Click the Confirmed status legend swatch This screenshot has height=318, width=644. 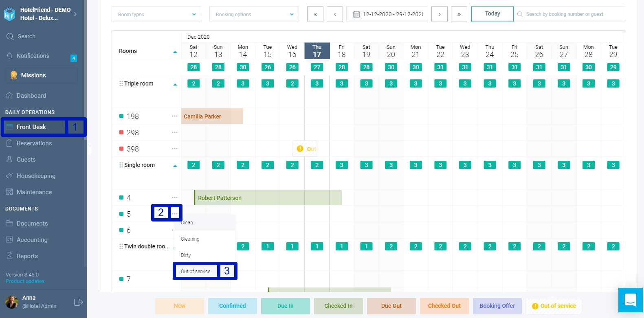coord(232,306)
